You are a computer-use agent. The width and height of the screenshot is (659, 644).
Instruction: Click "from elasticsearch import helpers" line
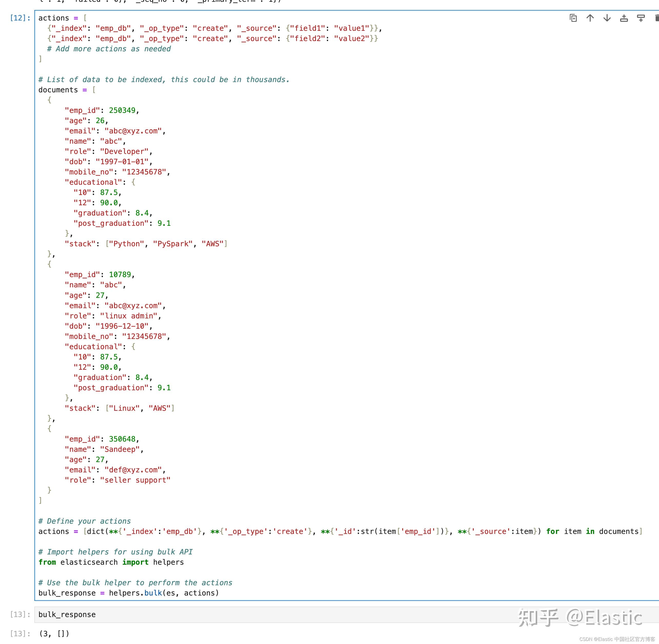pos(111,562)
